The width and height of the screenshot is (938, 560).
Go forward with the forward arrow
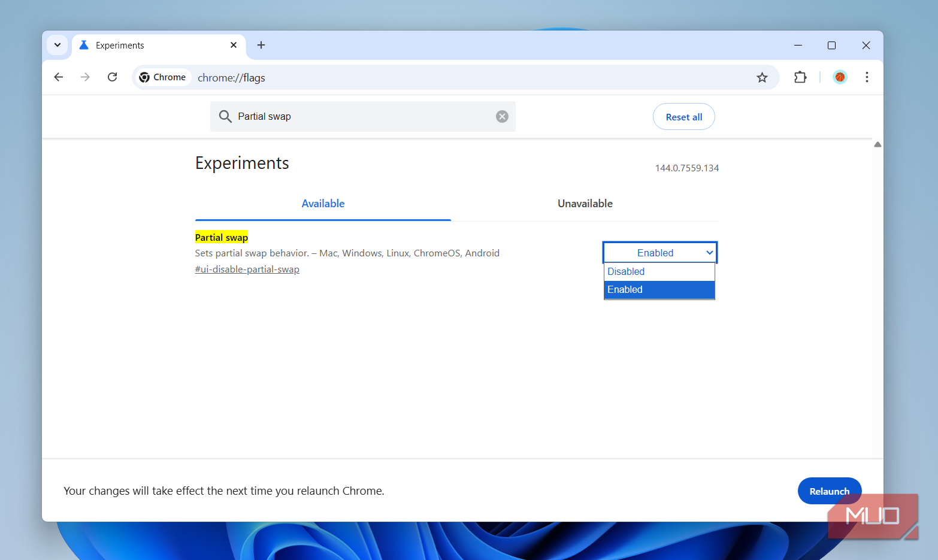[x=85, y=77]
